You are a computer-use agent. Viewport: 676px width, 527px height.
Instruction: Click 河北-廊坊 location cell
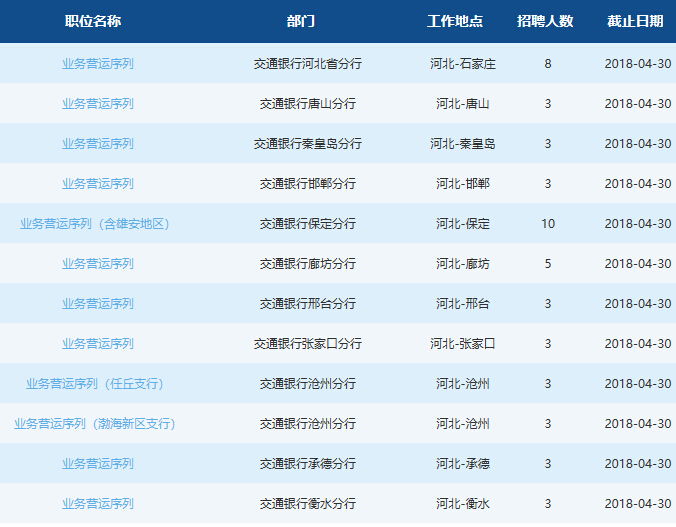click(463, 264)
